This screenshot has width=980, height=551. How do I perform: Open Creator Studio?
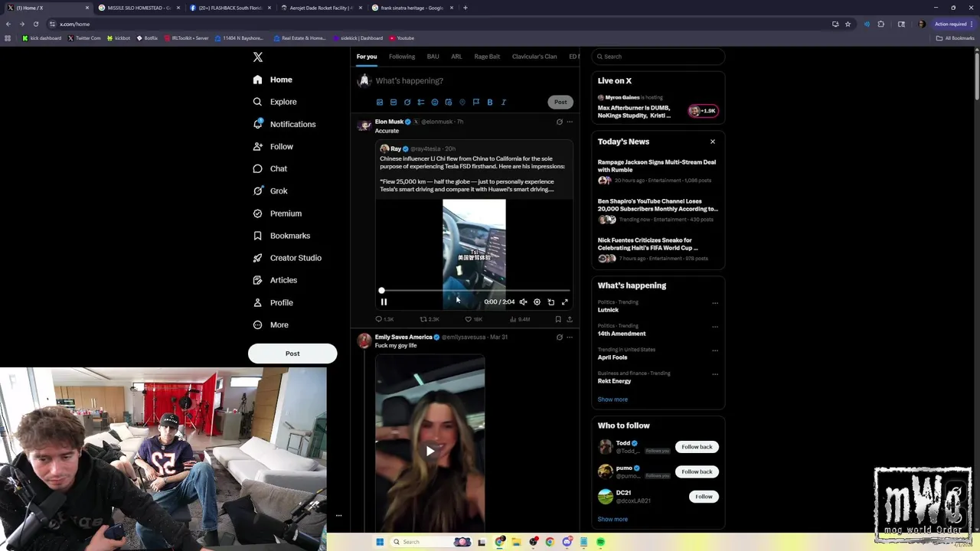pos(287,258)
